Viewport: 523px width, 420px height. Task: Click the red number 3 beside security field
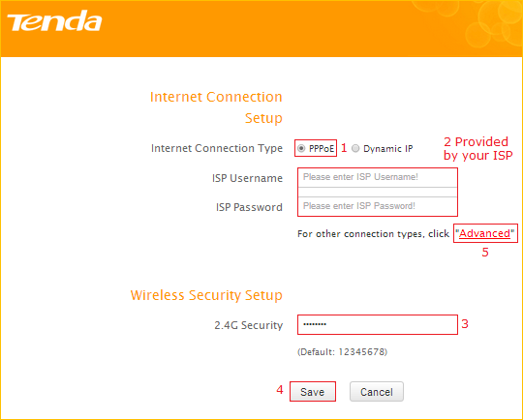pos(465,323)
